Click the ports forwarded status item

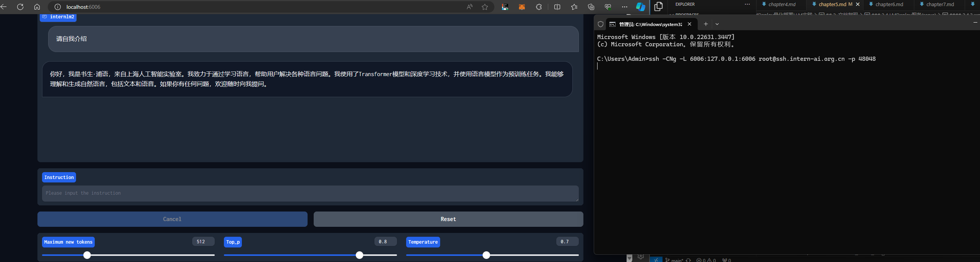(x=727, y=260)
